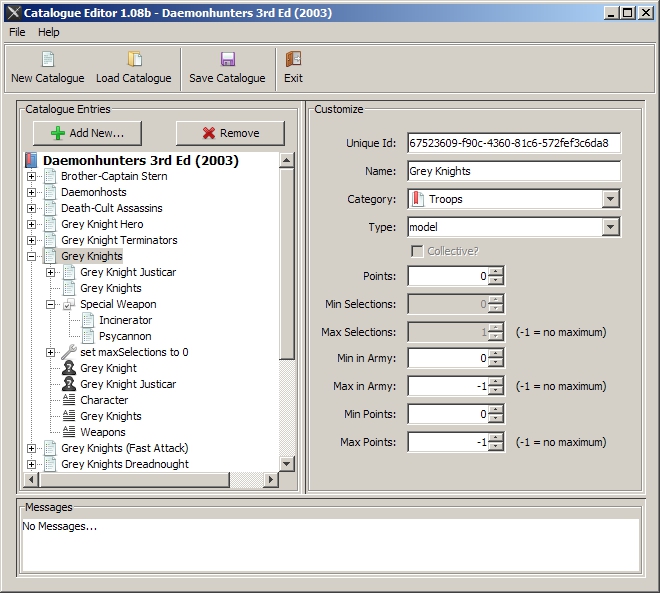
Task: Click the green plus icon on Add New
Action: (58, 133)
